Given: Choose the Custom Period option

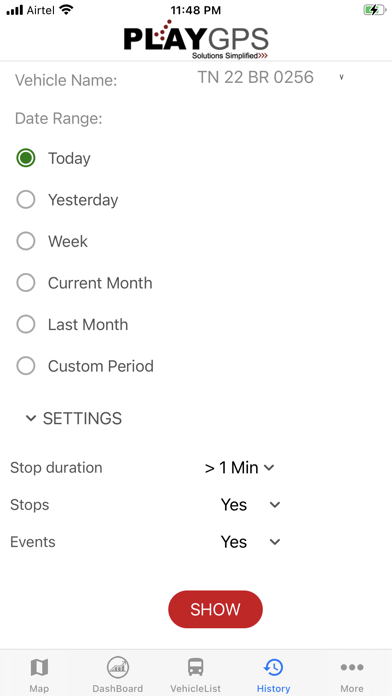Looking at the screenshot, I should coord(26,366).
